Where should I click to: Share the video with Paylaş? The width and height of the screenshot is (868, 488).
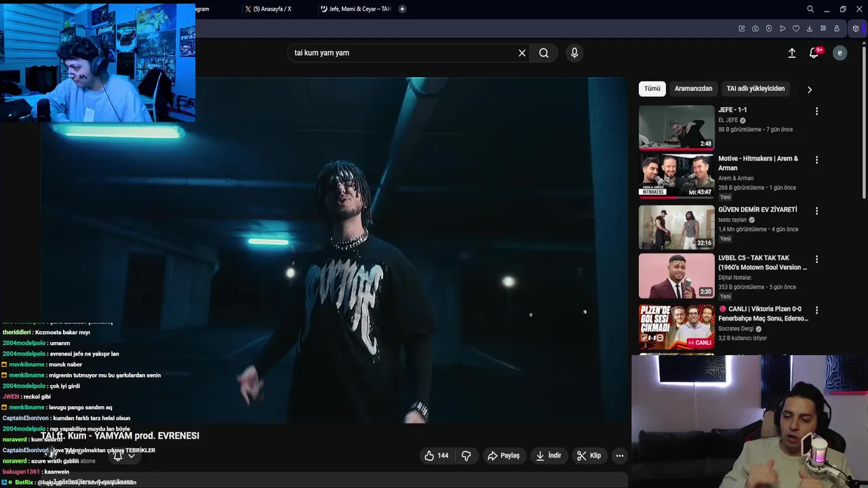pos(503,455)
